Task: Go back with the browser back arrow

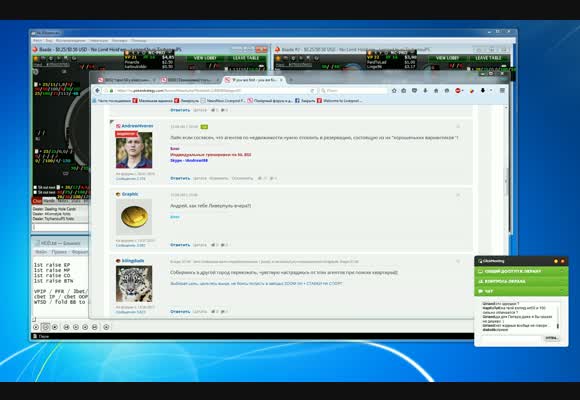Action: 97,90
